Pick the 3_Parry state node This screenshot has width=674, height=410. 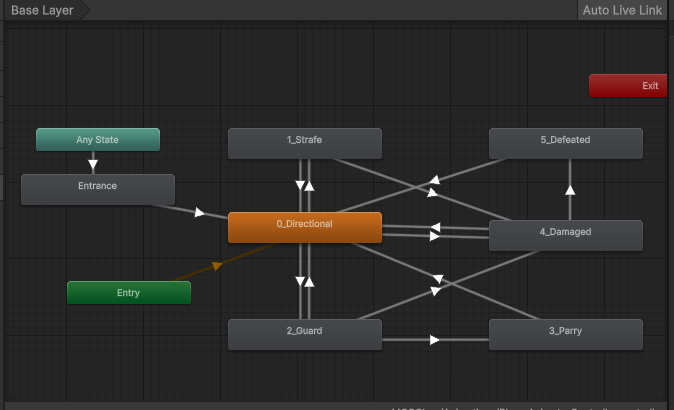click(565, 334)
